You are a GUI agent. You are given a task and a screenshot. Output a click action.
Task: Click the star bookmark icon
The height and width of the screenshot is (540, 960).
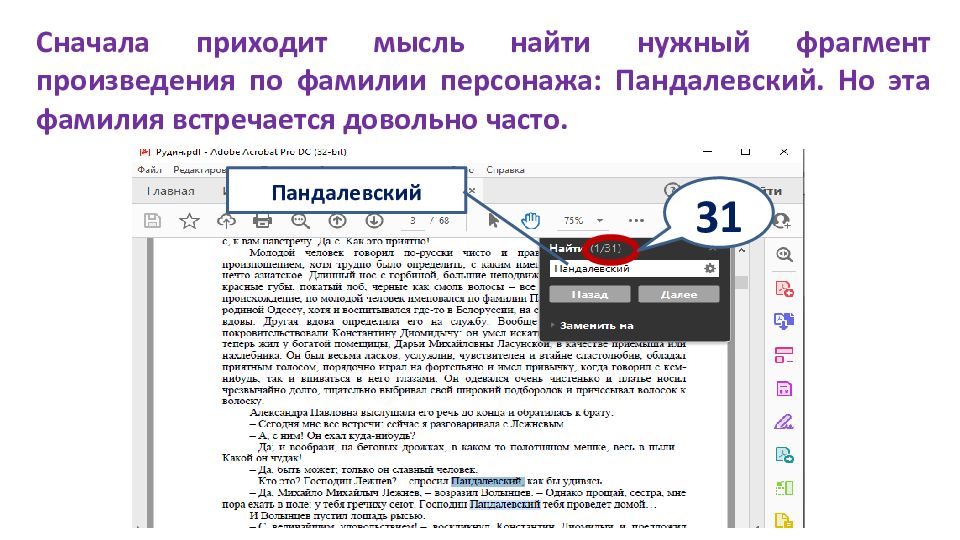pyautogui.click(x=189, y=220)
